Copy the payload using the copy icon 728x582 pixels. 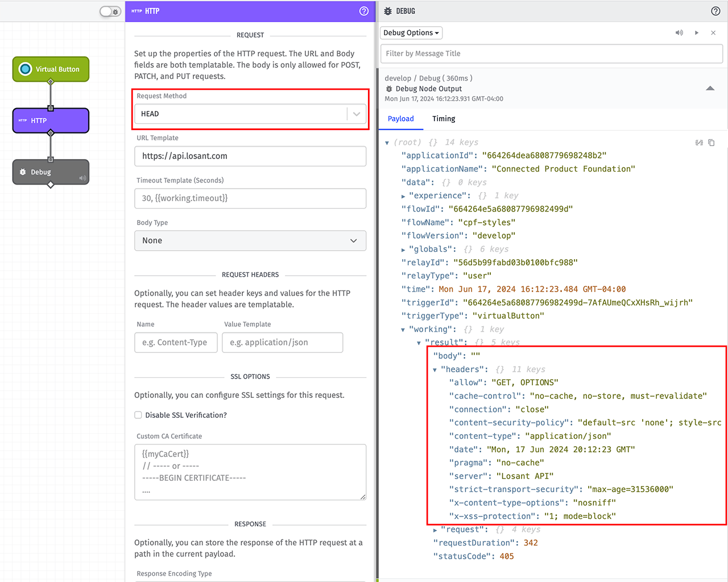click(x=712, y=142)
